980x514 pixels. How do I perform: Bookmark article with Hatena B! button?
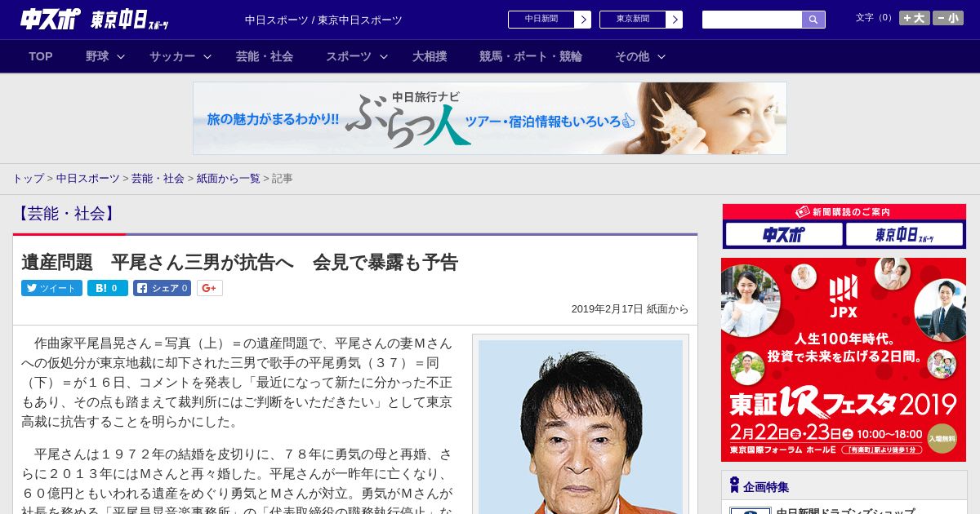pyautogui.click(x=108, y=288)
